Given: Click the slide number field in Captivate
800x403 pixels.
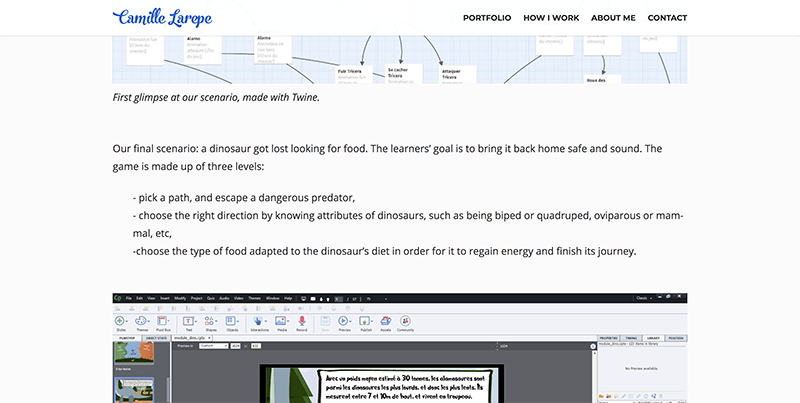Looking at the screenshot, I should (x=339, y=299).
